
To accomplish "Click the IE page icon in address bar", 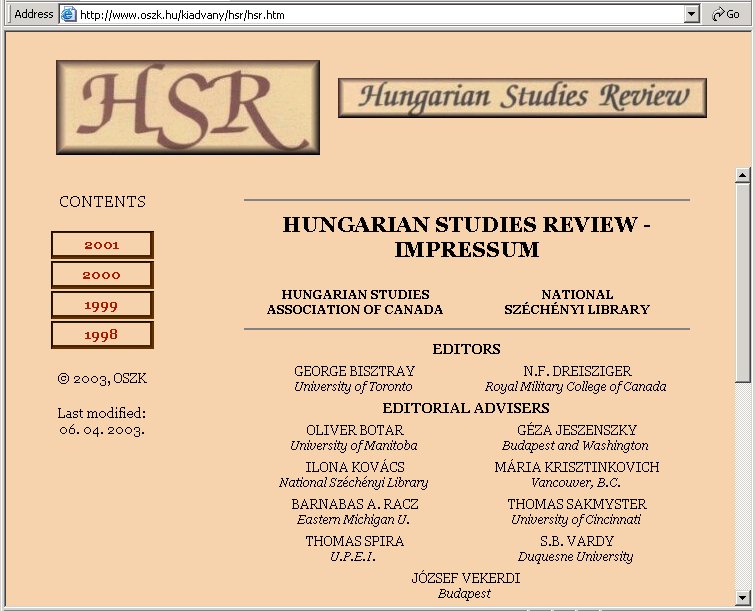I will pyautogui.click(x=68, y=14).
